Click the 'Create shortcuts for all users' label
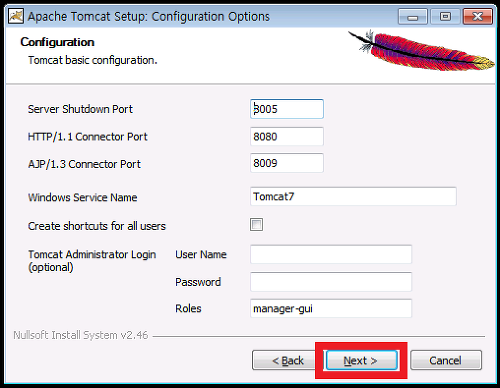 (x=97, y=226)
